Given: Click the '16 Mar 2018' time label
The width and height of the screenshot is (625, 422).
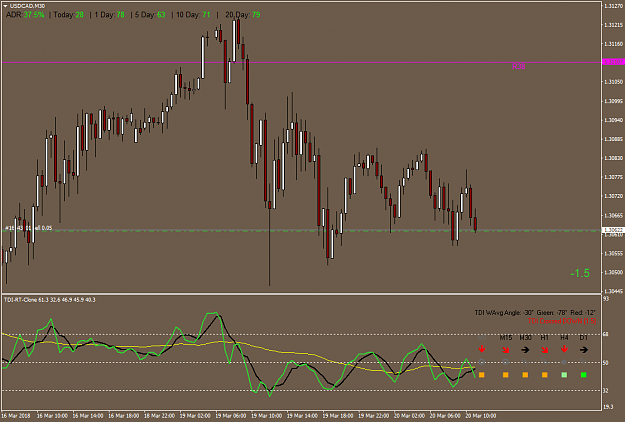Looking at the screenshot, I should (15, 416).
